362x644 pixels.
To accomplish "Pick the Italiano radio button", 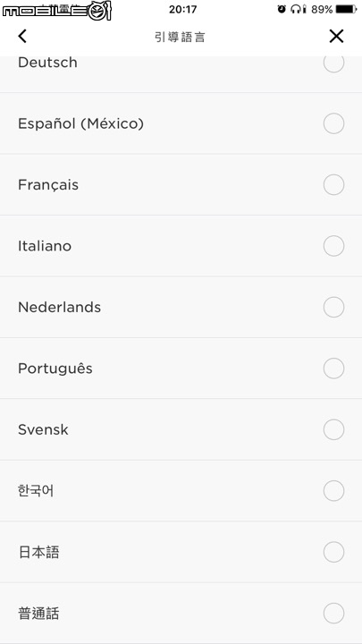I will (x=333, y=246).
